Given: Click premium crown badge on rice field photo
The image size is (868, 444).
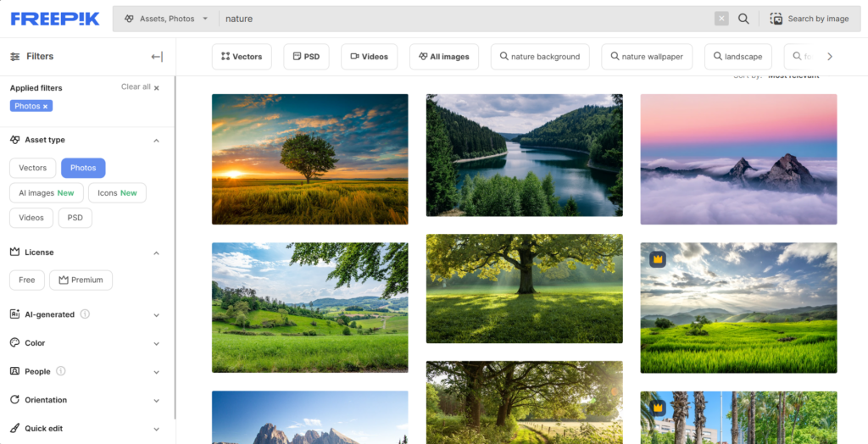Looking at the screenshot, I should [657, 258].
